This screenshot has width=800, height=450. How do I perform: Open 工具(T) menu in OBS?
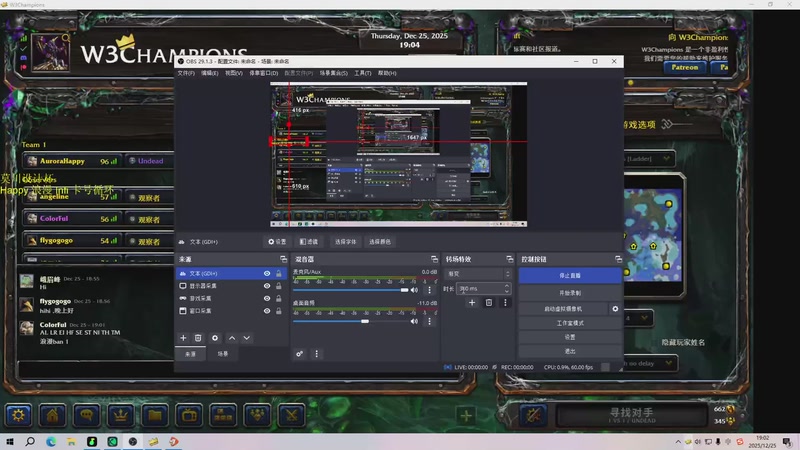363,73
